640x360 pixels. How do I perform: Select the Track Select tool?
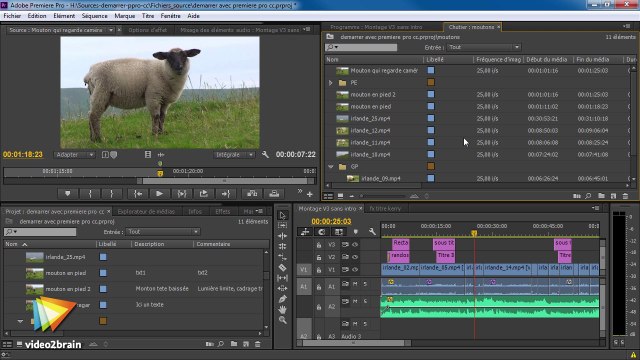(x=282, y=225)
